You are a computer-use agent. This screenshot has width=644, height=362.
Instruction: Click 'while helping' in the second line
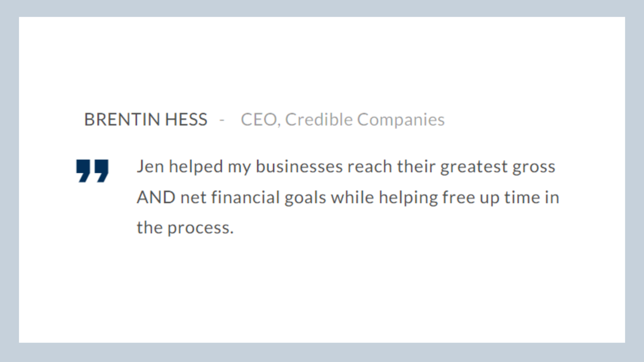point(384,198)
